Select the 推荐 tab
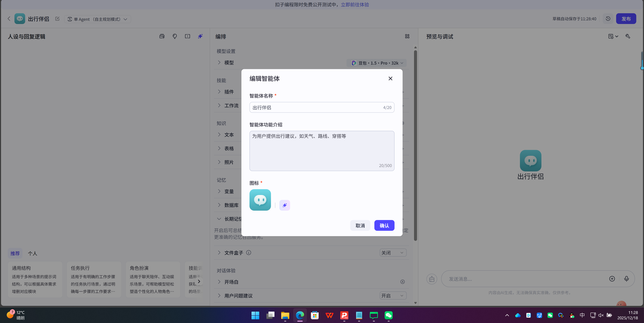This screenshot has width=644, height=323. [15, 253]
